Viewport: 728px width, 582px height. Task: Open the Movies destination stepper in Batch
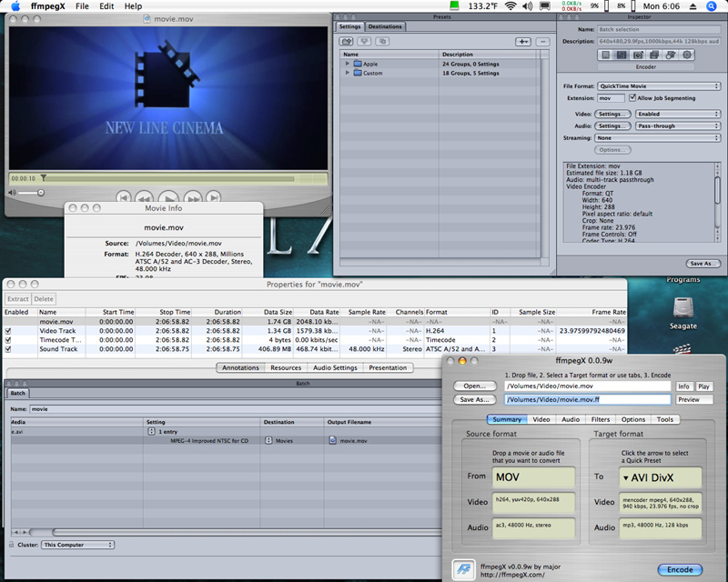click(x=268, y=440)
